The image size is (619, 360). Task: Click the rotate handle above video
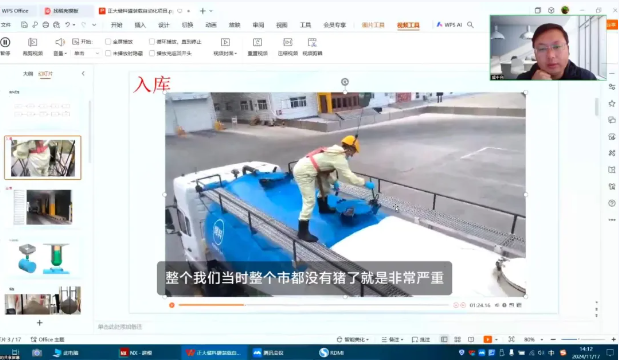345,82
